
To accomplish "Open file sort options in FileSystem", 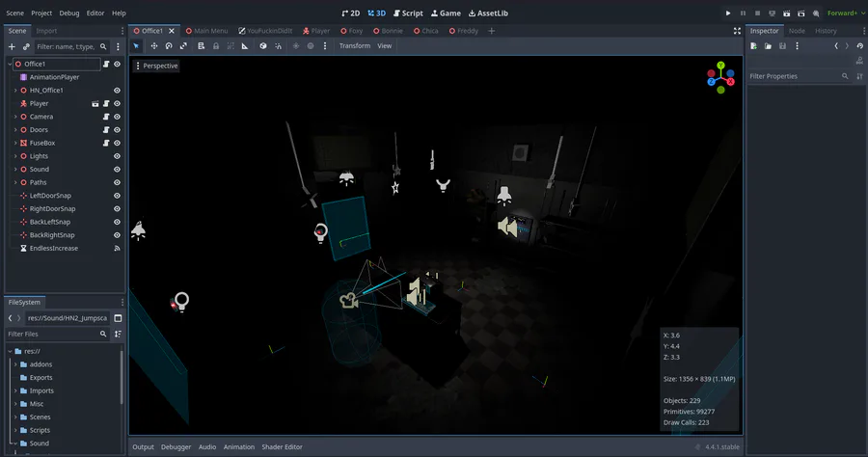I will tap(118, 335).
